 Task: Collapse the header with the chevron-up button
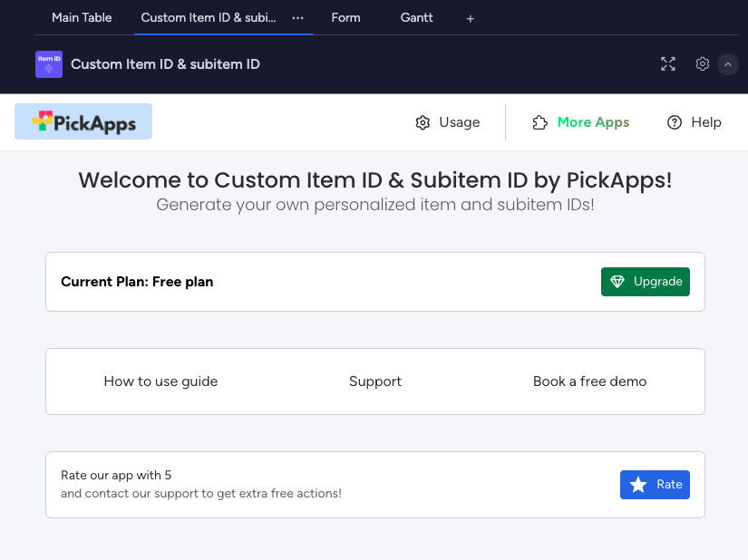[728, 64]
